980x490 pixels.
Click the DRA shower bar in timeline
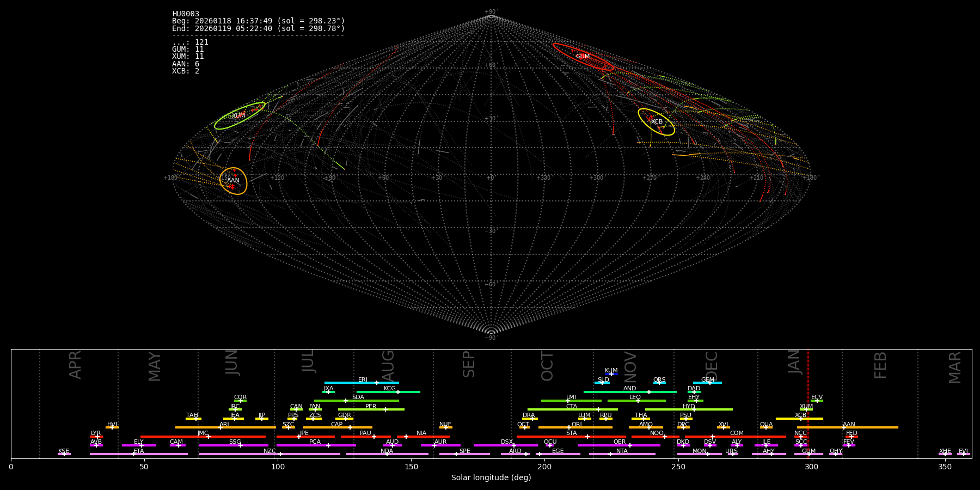530,419
